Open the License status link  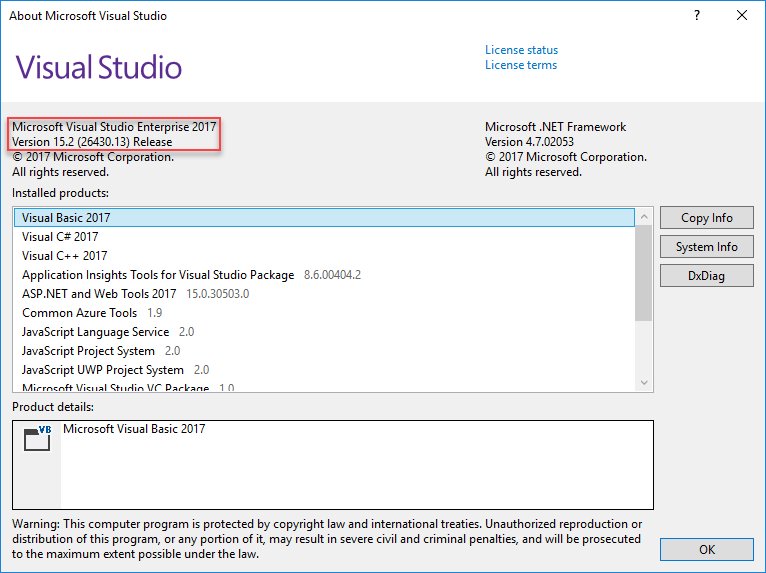click(521, 50)
